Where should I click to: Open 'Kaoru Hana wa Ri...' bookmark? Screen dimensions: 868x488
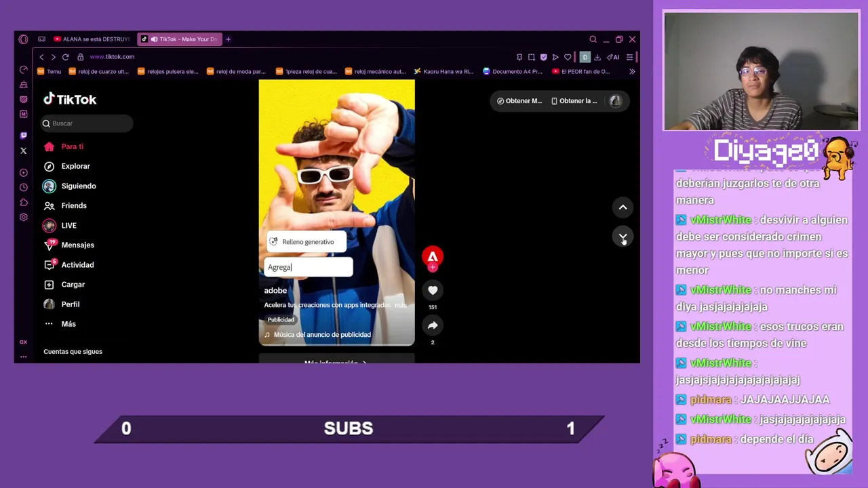click(x=444, y=71)
